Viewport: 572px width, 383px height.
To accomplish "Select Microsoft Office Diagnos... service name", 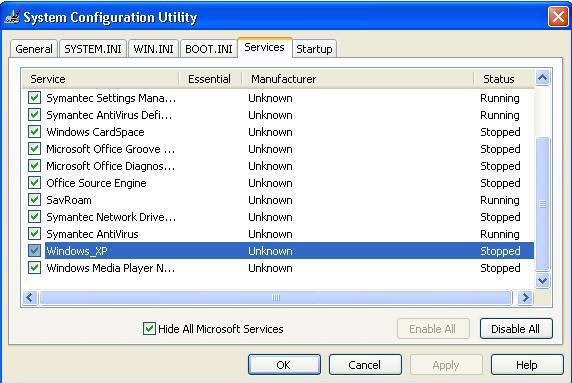I will point(111,166).
